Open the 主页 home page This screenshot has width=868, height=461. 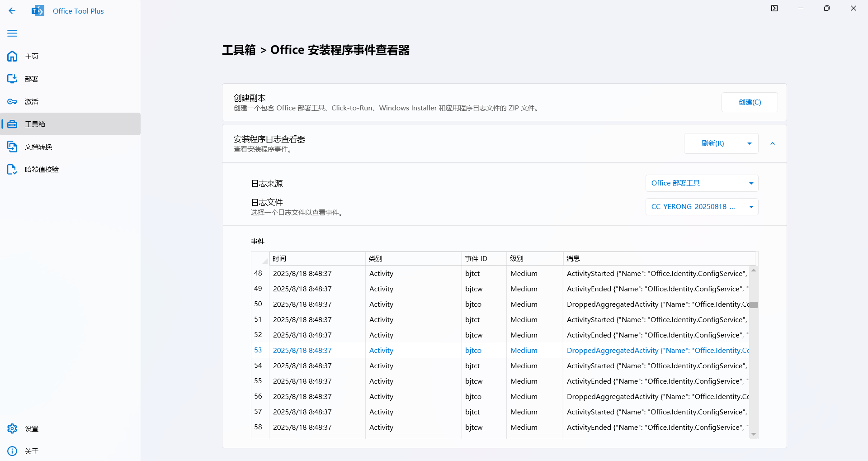(32, 56)
